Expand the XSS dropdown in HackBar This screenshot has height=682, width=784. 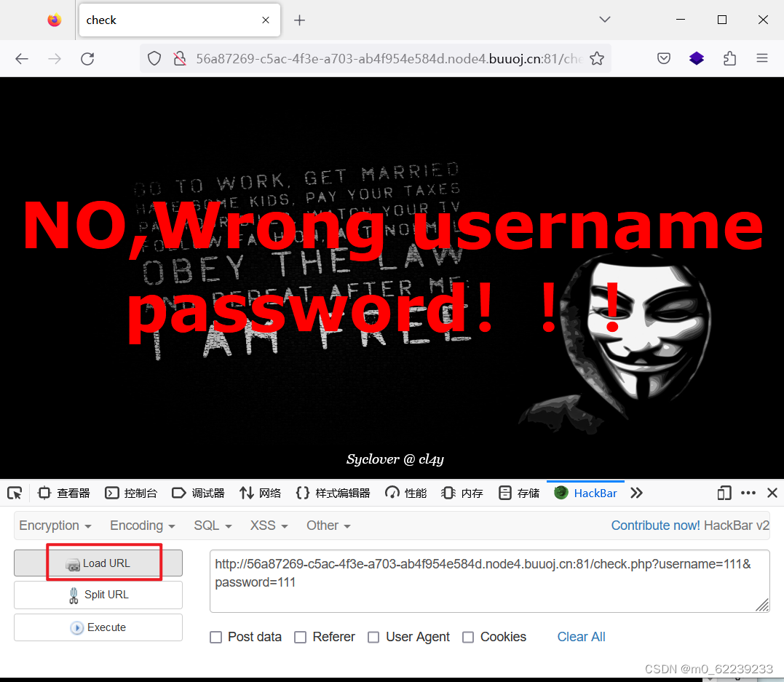[x=269, y=526]
